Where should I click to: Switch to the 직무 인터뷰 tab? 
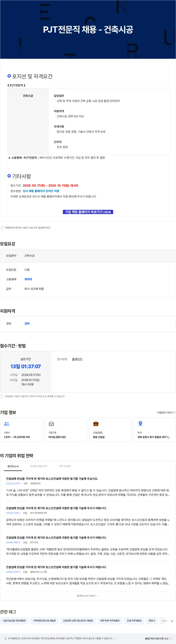click(65, 466)
